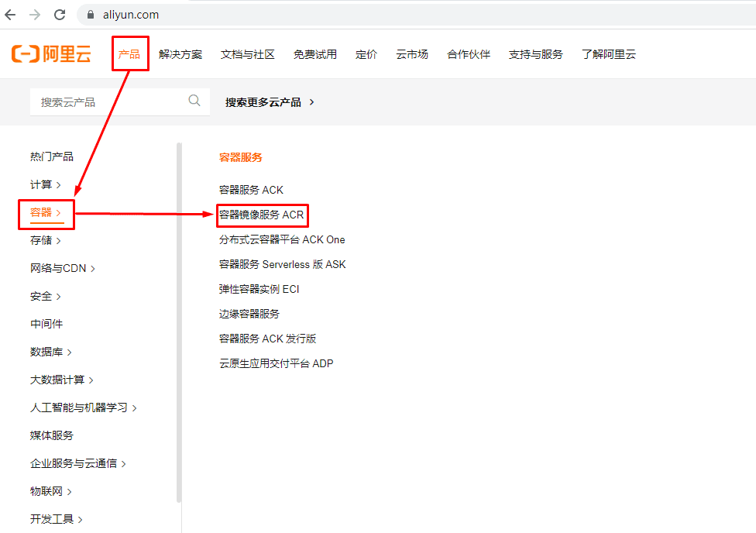The image size is (756, 533).
Task: Open the 产品 menu
Action: 129,54
